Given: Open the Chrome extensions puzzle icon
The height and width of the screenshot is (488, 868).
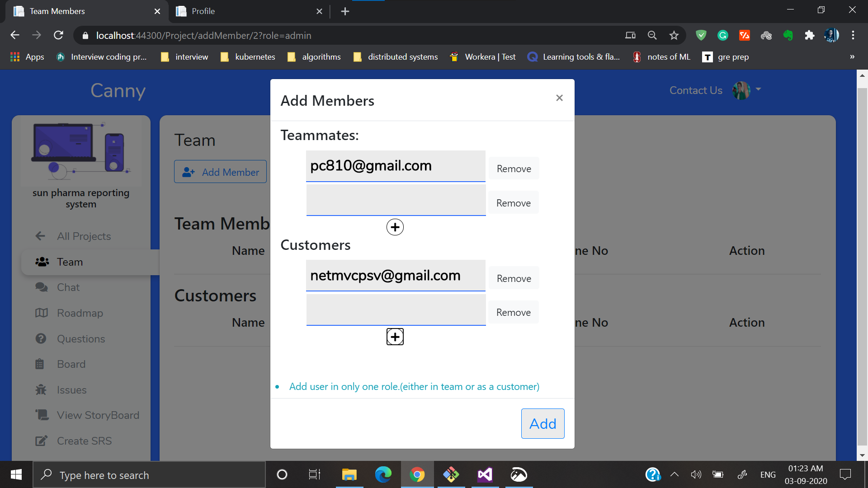Looking at the screenshot, I should 809,35.
